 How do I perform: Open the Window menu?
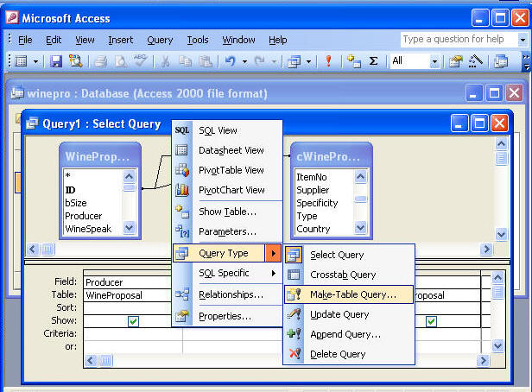pyautogui.click(x=238, y=40)
